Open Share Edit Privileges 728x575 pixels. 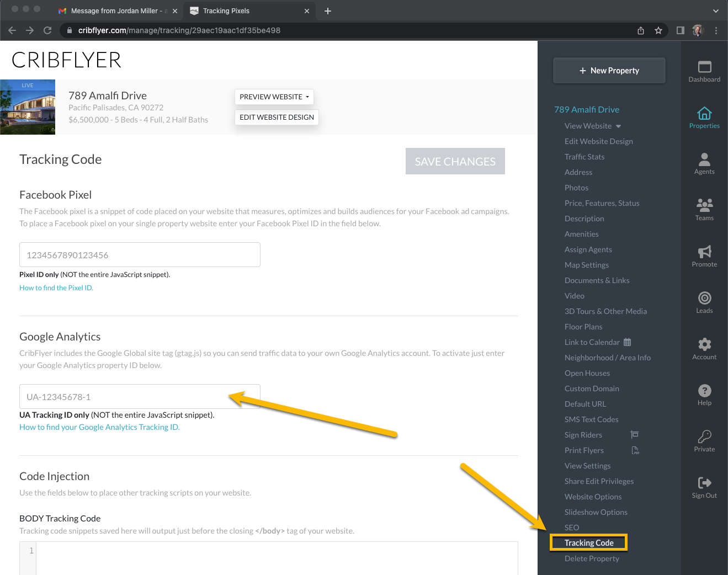(599, 481)
